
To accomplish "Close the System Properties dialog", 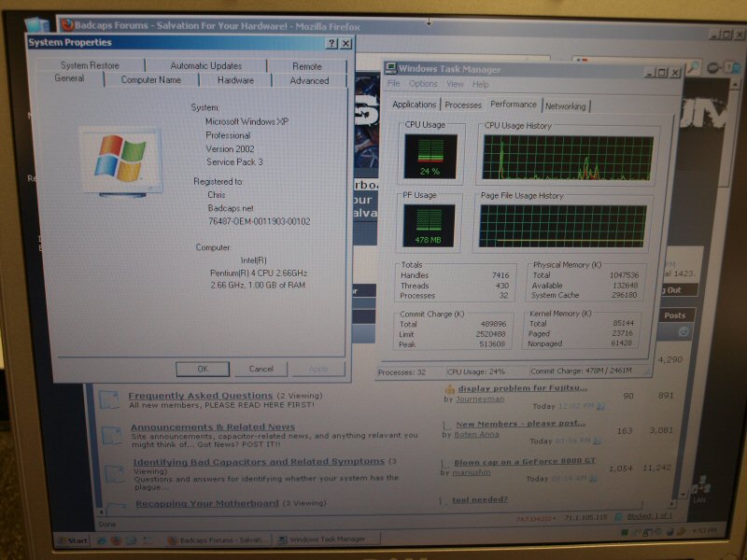I will click(345, 43).
